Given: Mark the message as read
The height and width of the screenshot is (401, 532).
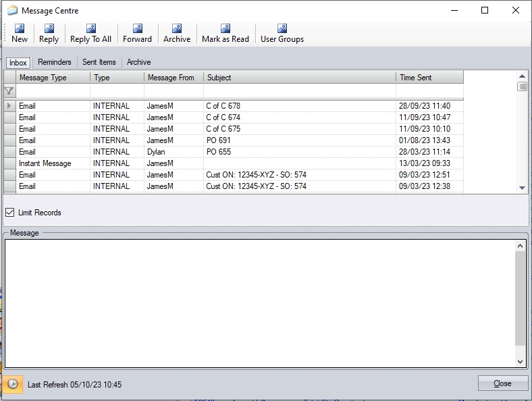Looking at the screenshot, I should pos(225,33).
